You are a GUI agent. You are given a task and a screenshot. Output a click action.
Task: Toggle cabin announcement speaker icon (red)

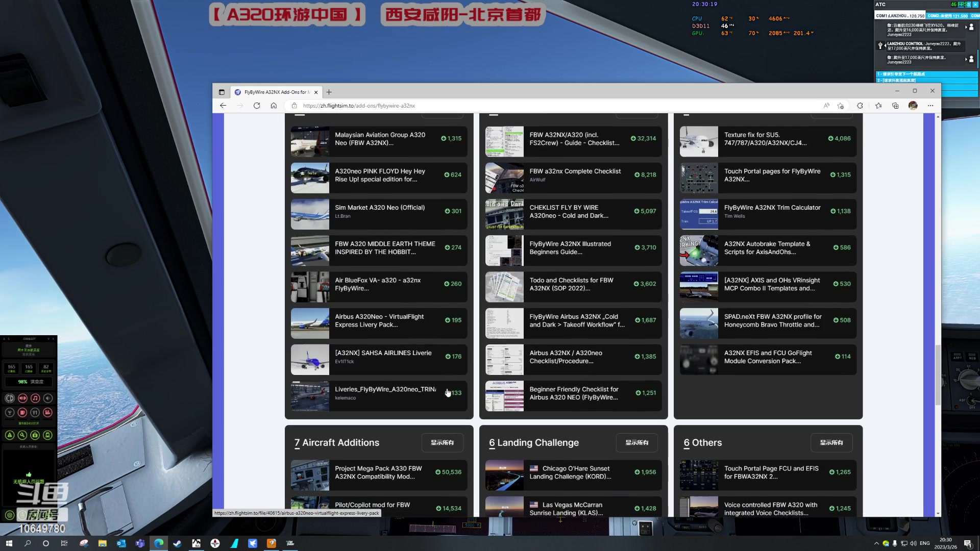point(22,398)
